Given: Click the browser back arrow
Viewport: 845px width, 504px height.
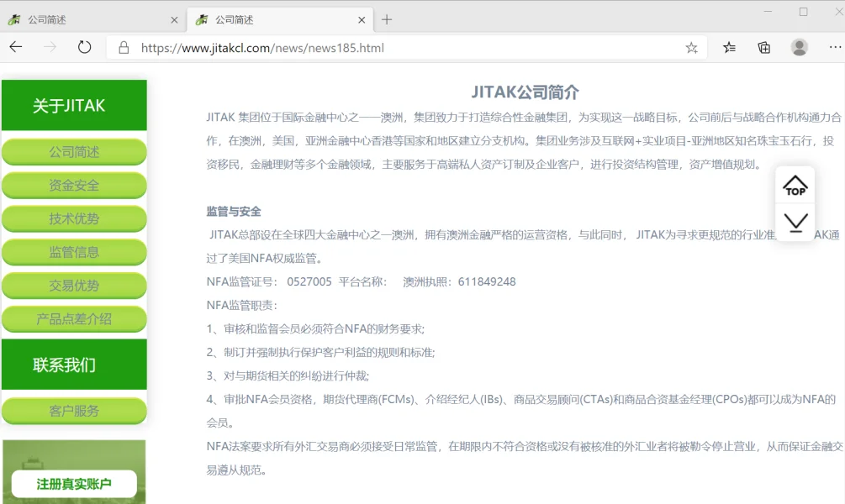Looking at the screenshot, I should pos(16,47).
